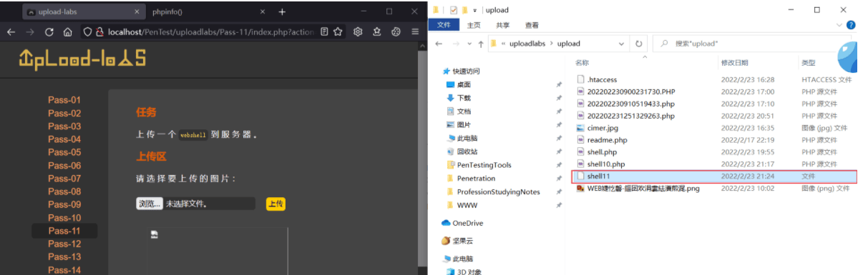Expand the Explorer ribbon with the chevron

point(839,24)
